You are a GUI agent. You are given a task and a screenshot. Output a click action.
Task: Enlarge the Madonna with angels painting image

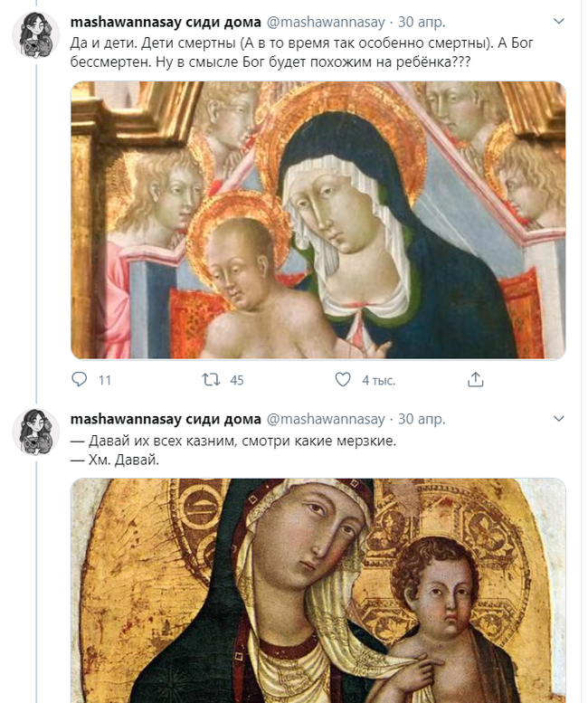pyautogui.click(x=318, y=220)
